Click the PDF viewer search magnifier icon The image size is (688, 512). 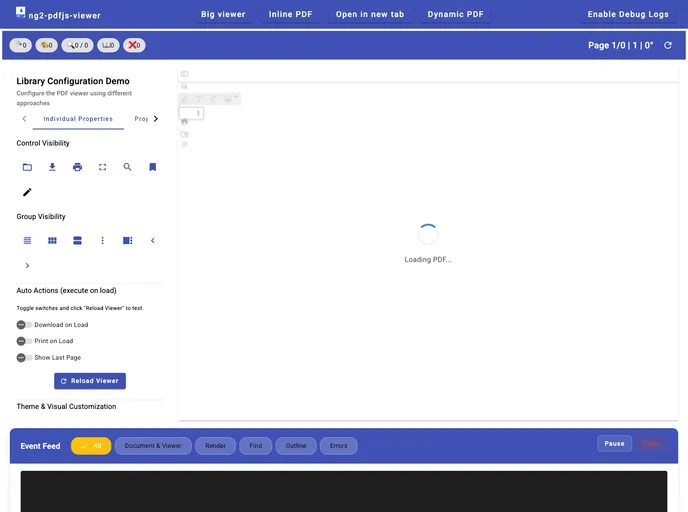tap(184, 86)
